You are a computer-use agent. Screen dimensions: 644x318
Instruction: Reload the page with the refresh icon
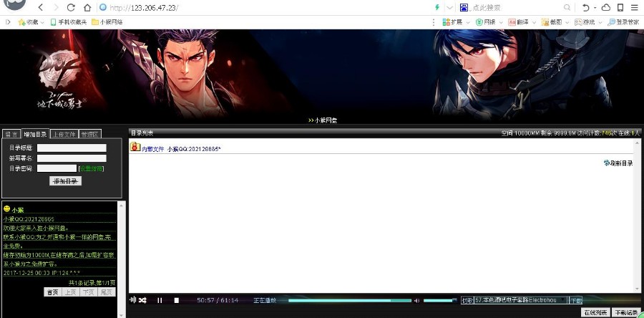point(71,7)
